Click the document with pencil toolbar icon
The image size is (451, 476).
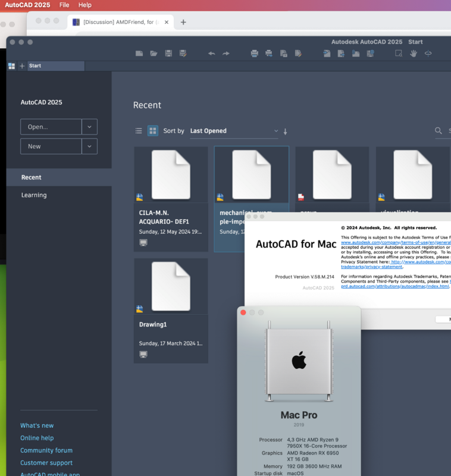click(x=298, y=54)
